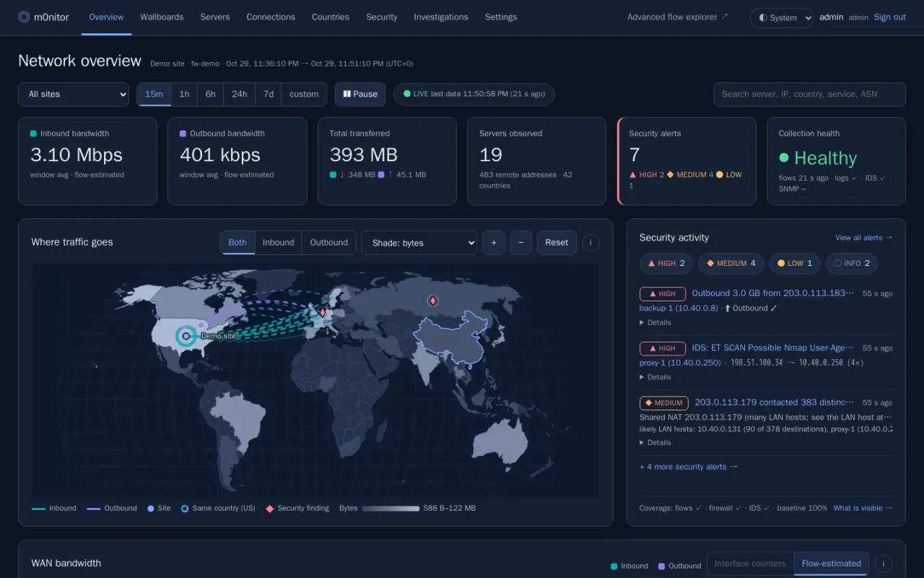The width and height of the screenshot is (924, 578).
Task: Click the Security finding legend diamond
Action: tap(270, 509)
